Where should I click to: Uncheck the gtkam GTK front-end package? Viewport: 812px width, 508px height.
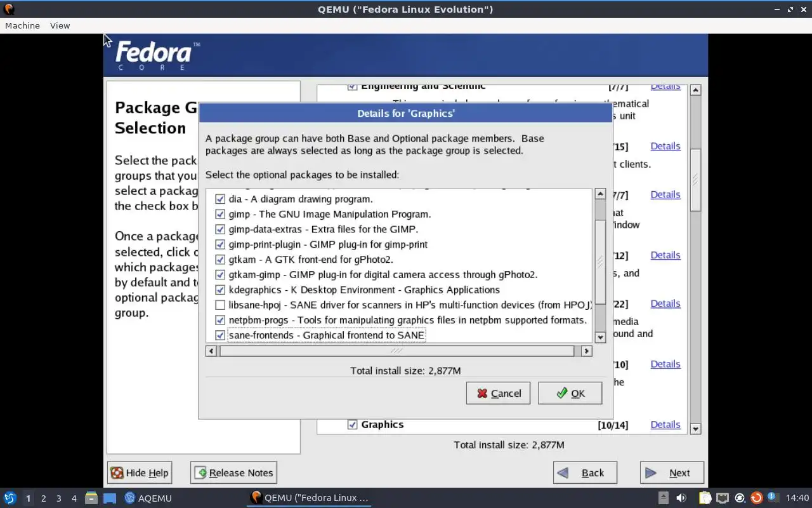(x=220, y=260)
